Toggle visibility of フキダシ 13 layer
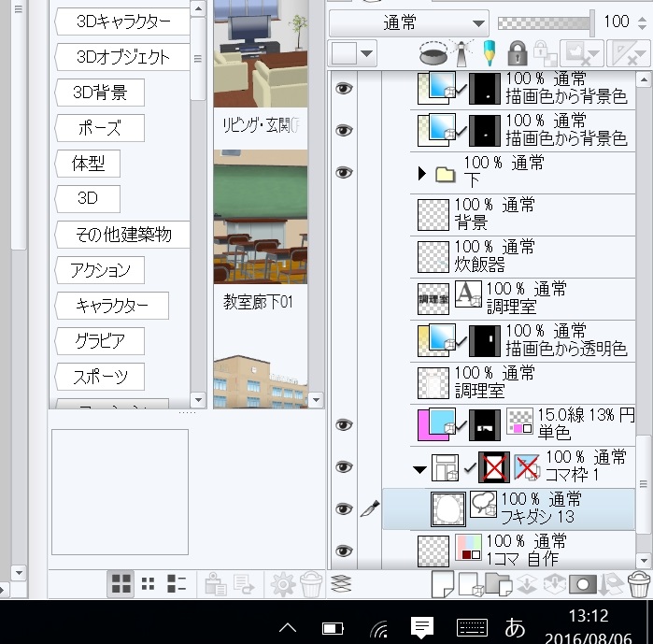653x644 pixels. 344,508
